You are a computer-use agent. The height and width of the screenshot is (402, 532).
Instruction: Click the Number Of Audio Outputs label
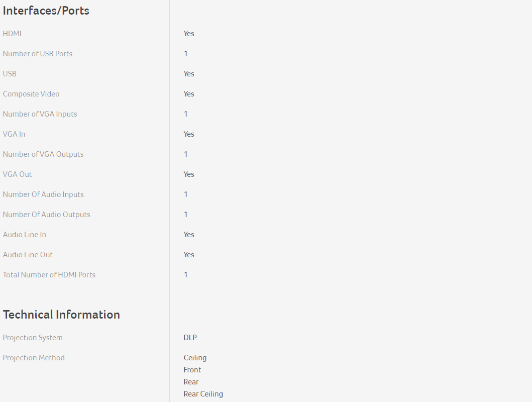[x=47, y=215]
